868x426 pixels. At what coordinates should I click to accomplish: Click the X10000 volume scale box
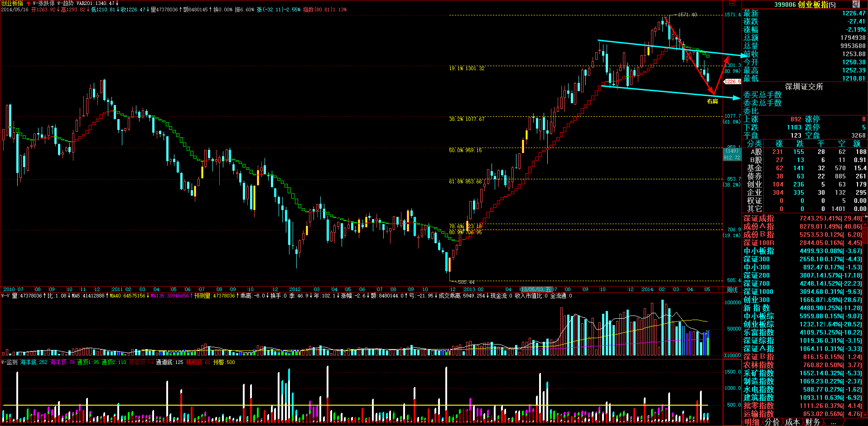click(732, 355)
